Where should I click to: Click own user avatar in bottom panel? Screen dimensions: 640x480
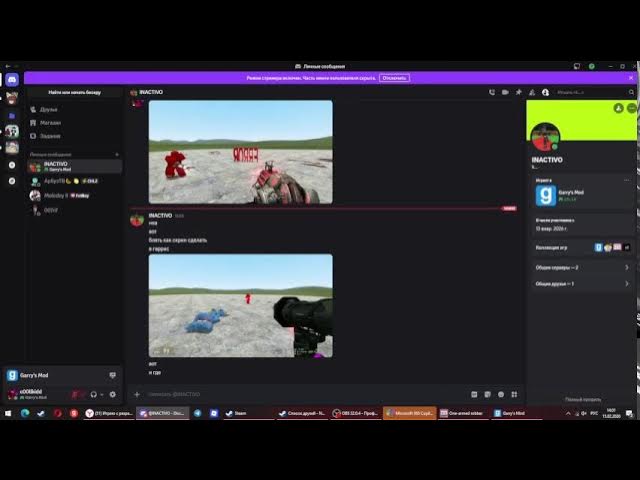click(13, 395)
